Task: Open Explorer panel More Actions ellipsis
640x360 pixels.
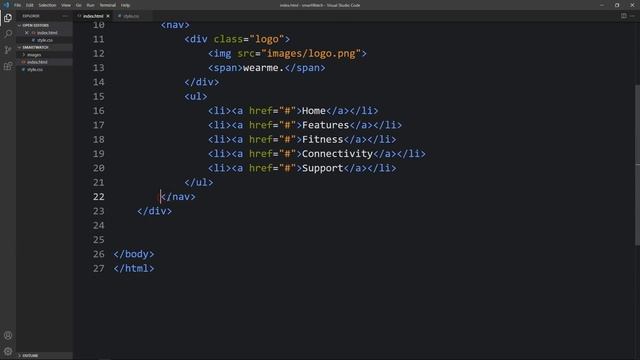Action: point(65,16)
